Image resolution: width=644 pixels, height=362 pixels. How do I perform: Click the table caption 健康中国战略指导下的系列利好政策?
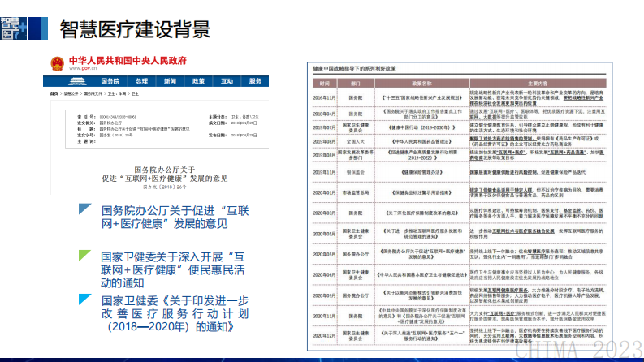(x=354, y=68)
